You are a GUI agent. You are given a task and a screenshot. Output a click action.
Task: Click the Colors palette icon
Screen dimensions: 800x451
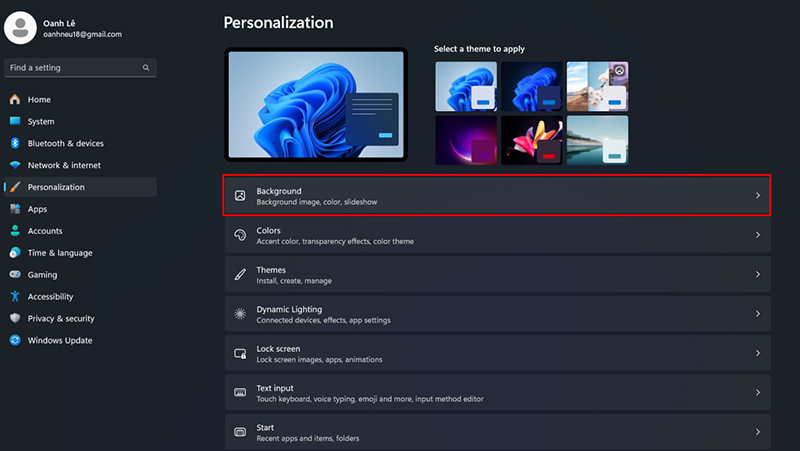pos(240,235)
